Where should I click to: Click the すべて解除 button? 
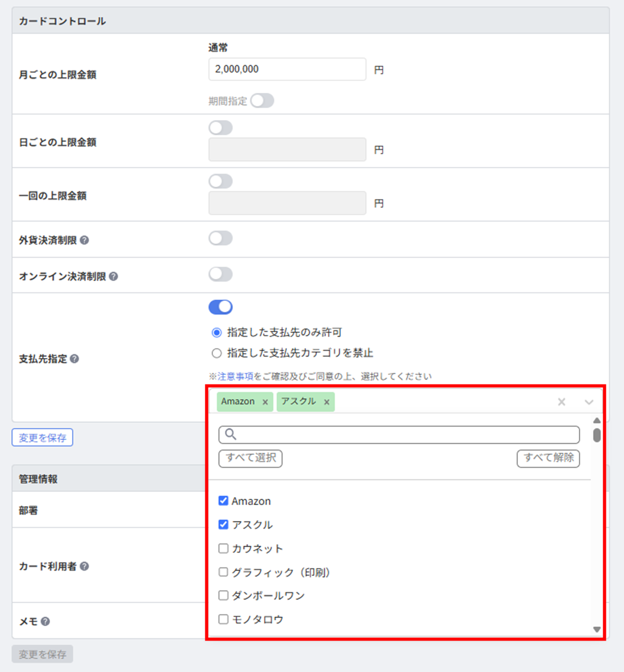pos(548,458)
